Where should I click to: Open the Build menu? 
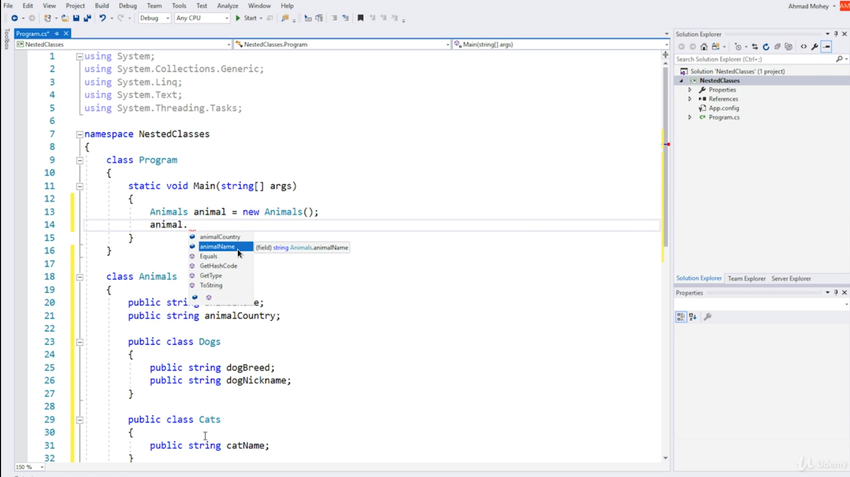tap(102, 6)
